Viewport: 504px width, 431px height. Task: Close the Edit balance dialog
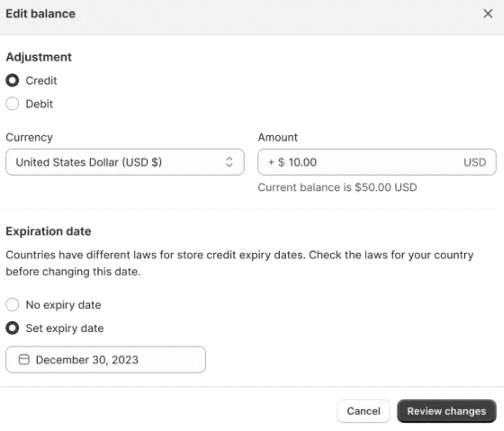point(488,14)
